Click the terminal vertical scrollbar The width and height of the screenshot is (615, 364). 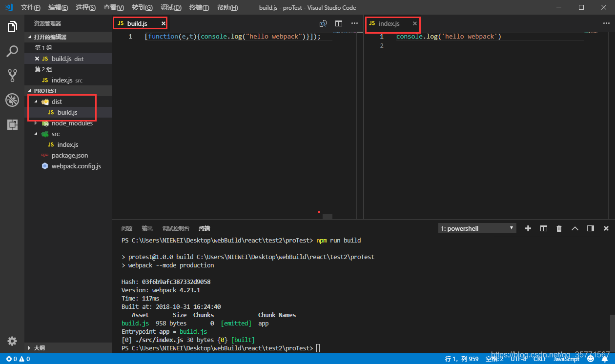(x=612, y=334)
